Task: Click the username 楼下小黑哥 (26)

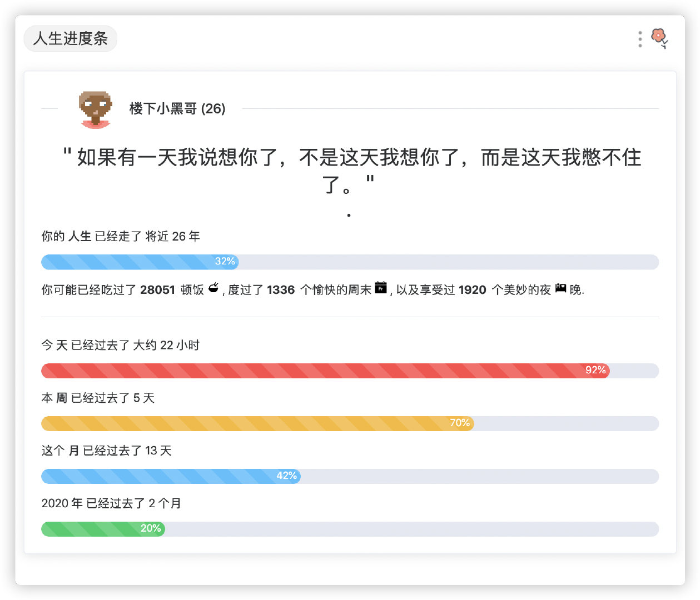Action: click(x=177, y=108)
